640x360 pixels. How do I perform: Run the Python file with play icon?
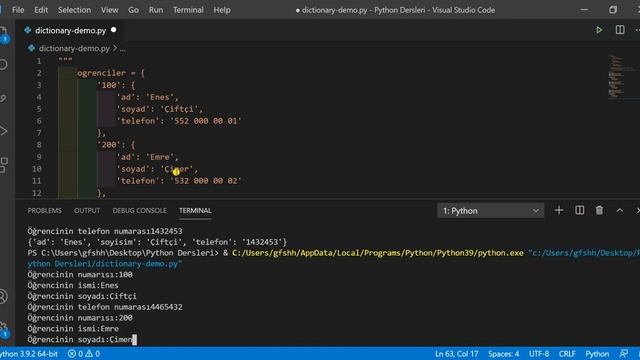pos(599,30)
